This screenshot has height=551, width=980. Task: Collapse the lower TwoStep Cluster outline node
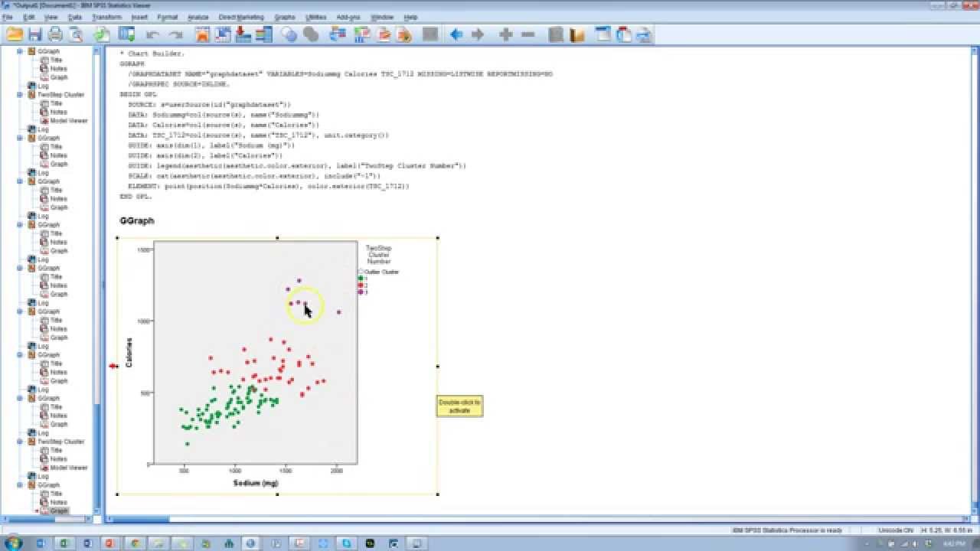[21, 442]
